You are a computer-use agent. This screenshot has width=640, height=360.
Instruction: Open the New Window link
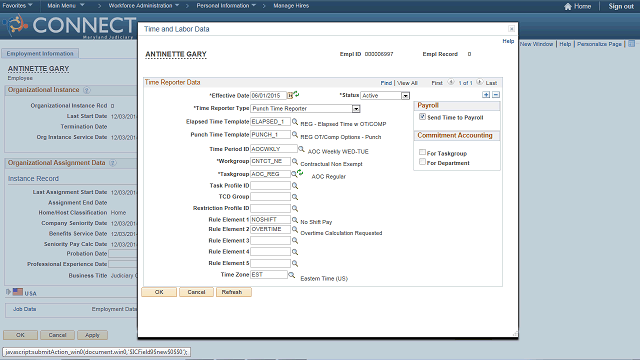pos(536,44)
